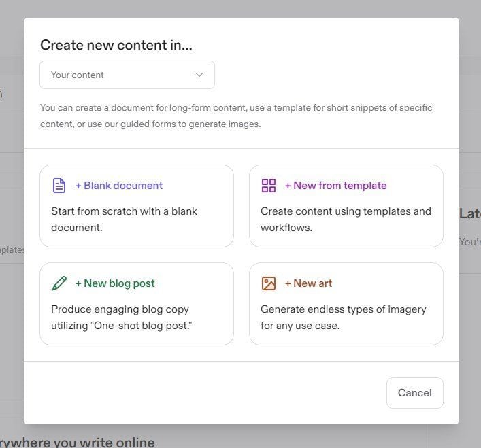Choose the + New blog post heading

(x=115, y=283)
